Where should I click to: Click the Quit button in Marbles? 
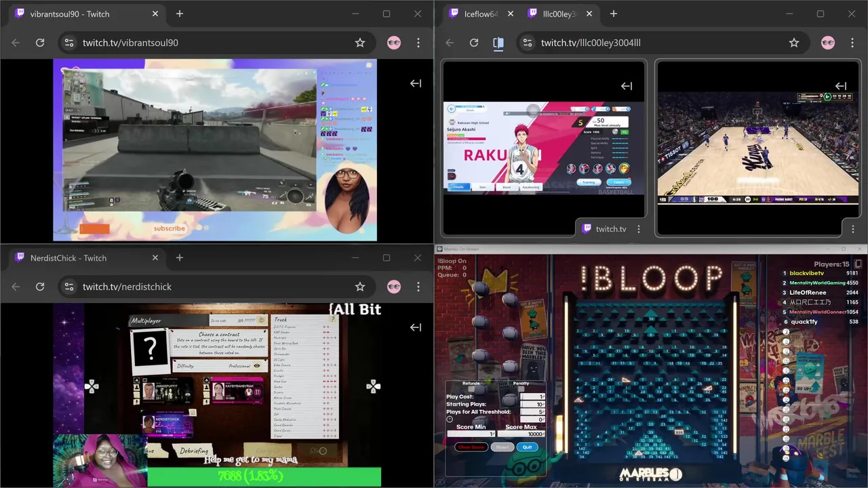tap(528, 447)
